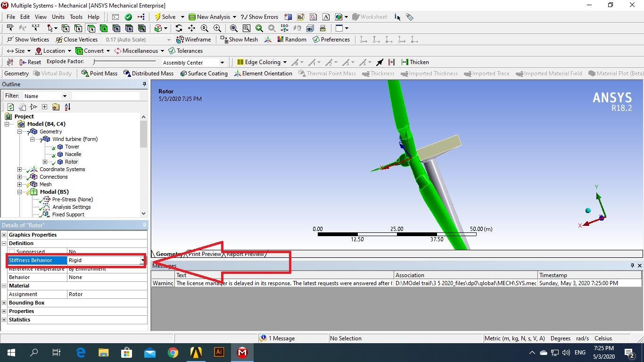Click the Explode Factor slider
This screenshot has height=362, width=644.
[125, 62]
